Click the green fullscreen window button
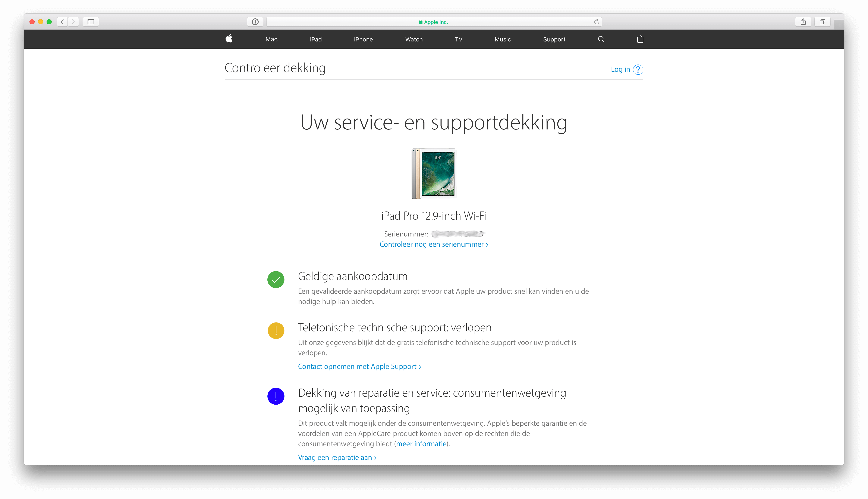 click(x=49, y=22)
